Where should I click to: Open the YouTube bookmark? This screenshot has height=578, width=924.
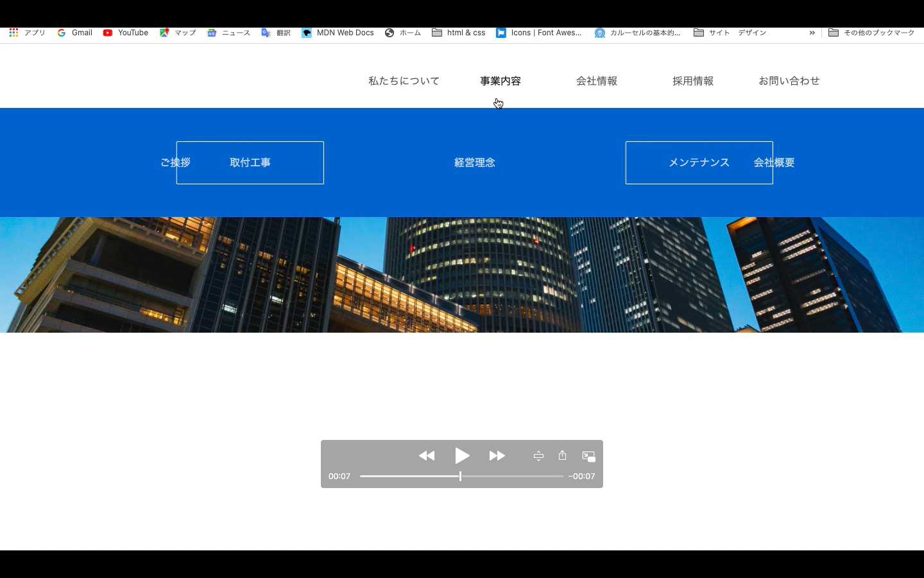click(x=126, y=33)
